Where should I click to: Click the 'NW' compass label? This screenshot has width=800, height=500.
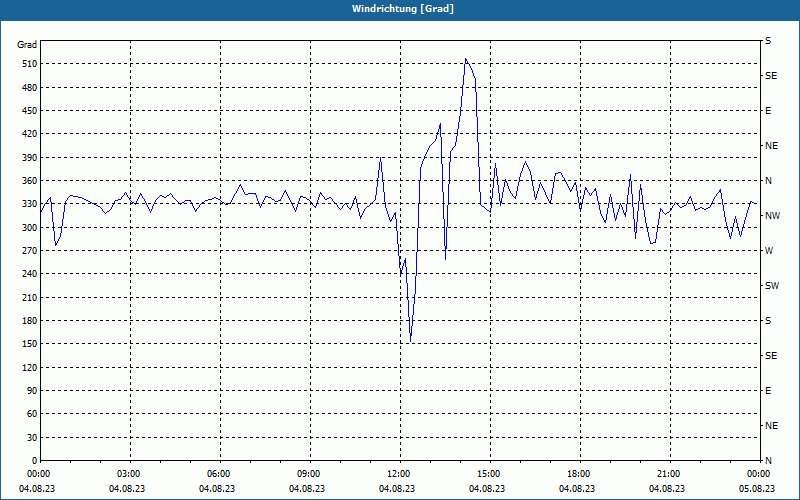pyautogui.click(x=773, y=216)
